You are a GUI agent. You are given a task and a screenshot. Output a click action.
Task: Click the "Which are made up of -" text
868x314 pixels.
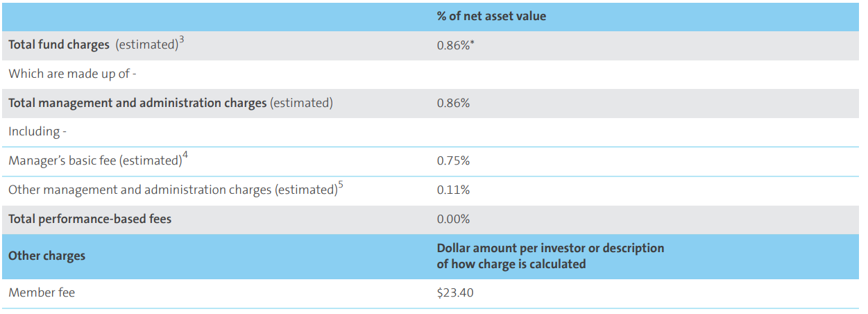coord(72,74)
